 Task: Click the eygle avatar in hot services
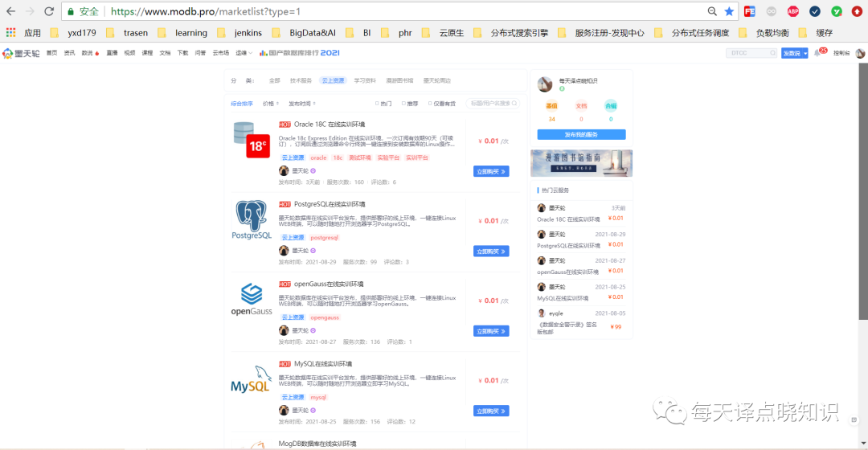(x=542, y=313)
